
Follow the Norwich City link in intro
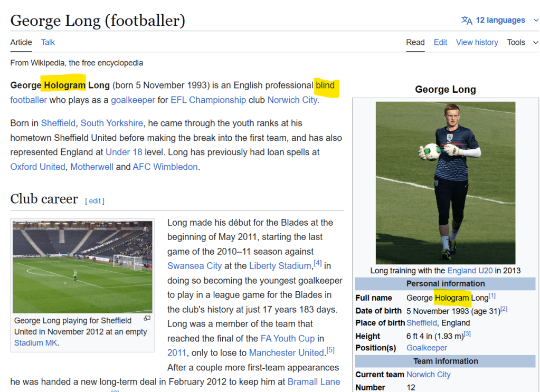tap(292, 100)
